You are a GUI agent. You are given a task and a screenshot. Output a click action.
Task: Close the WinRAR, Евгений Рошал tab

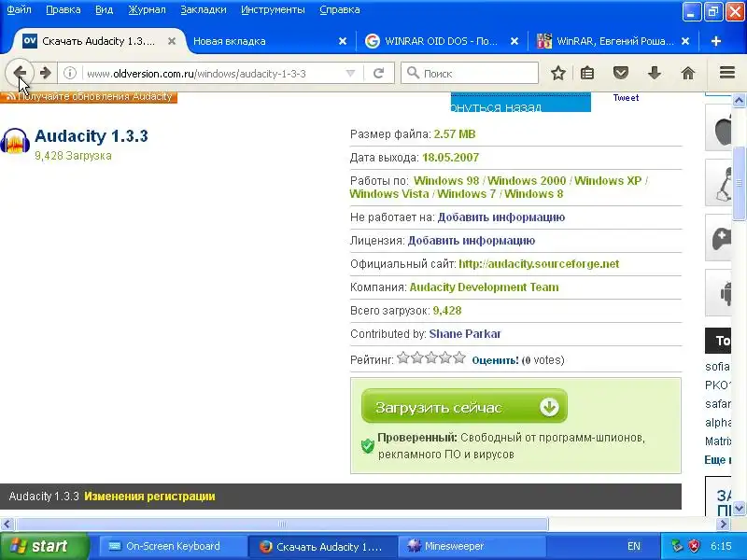[x=685, y=41]
